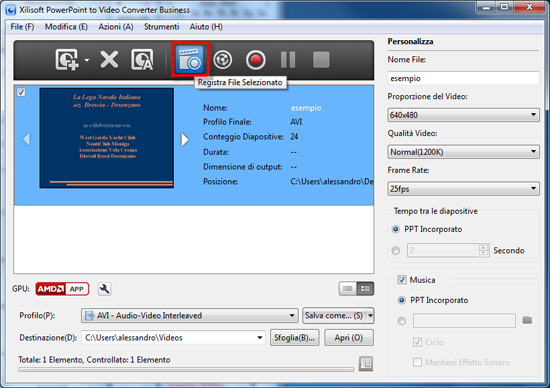Show previous slide with left arrow
The image size is (550, 388).
tap(26, 139)
